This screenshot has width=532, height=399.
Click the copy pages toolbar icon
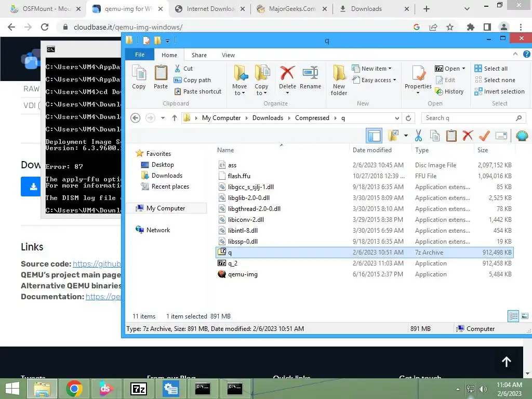(435, 136)
